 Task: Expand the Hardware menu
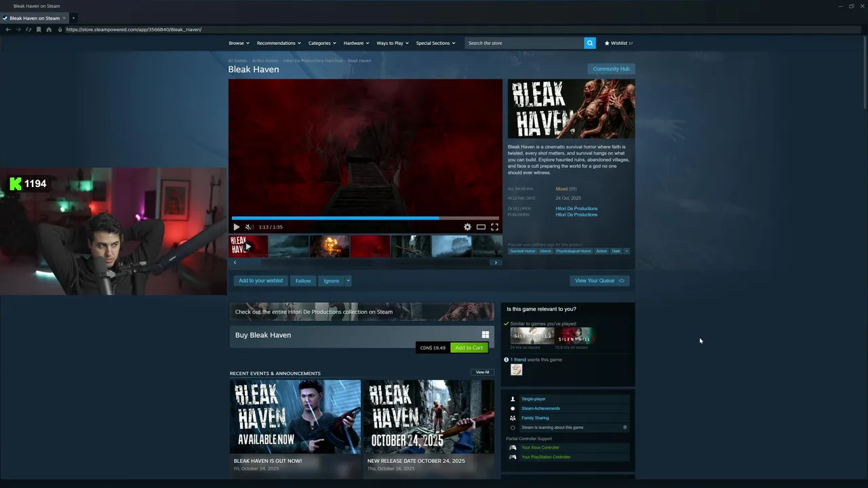coord(356,43)
